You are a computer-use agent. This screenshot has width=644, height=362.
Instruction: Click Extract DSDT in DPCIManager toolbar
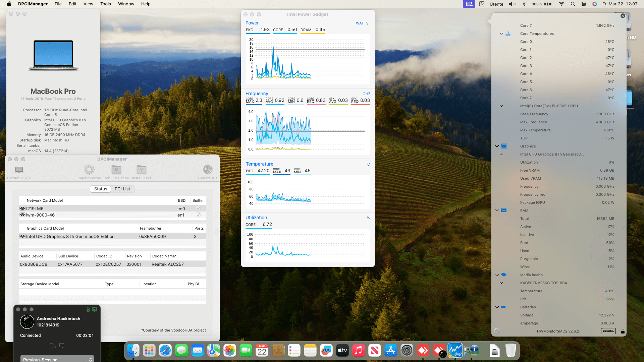coord(19,172)
